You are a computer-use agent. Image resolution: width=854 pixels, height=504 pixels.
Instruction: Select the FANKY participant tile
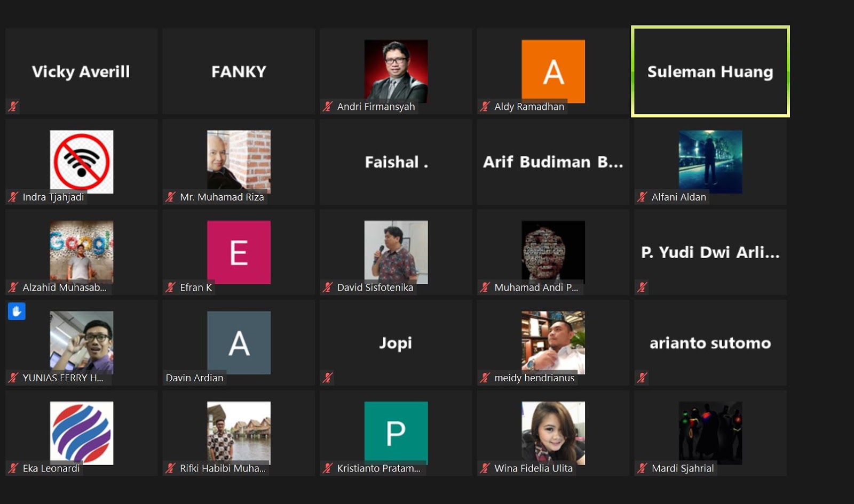[x=239, y=71]
